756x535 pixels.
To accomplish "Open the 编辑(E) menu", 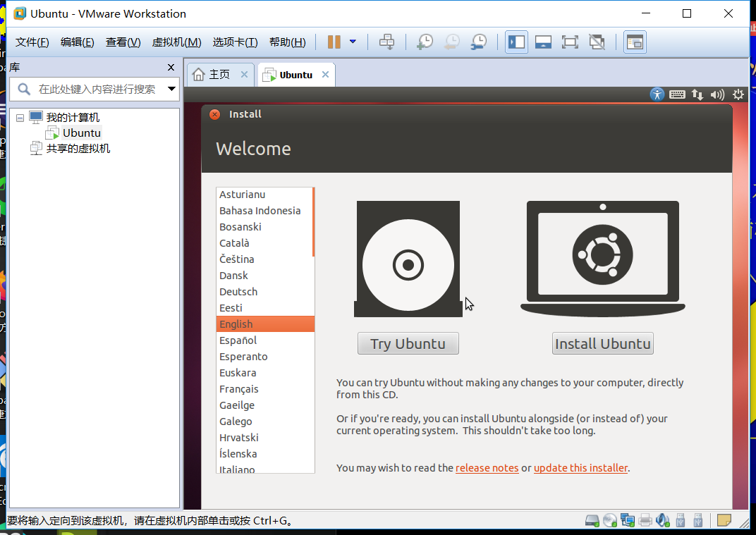I will [x=77, y=42].
